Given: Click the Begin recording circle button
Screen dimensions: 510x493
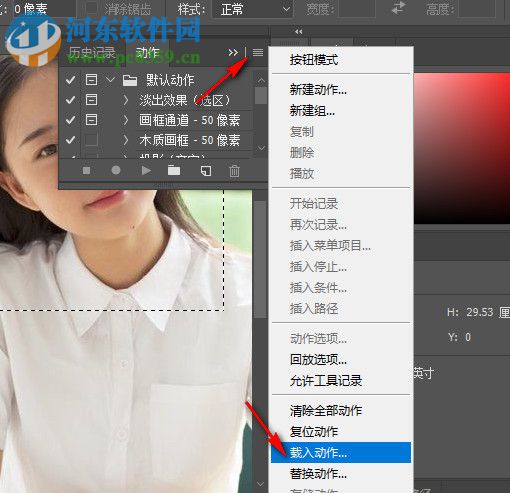Looking at the screenshot, I should click(116, 170).
